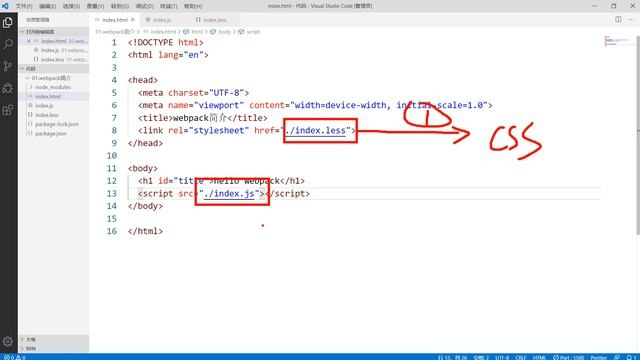Open the Help menu
The height and width of the screenshot is (360, 640).
193,6
